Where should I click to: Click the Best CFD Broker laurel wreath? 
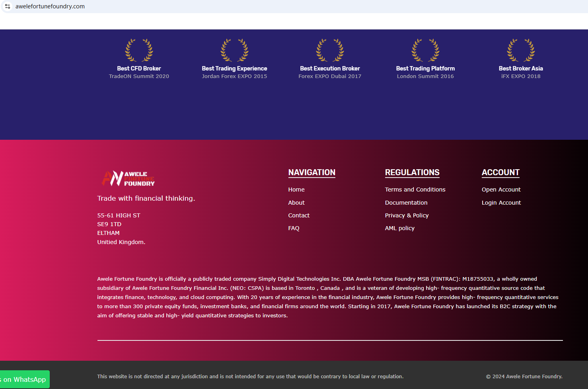(x=139, y=50)
